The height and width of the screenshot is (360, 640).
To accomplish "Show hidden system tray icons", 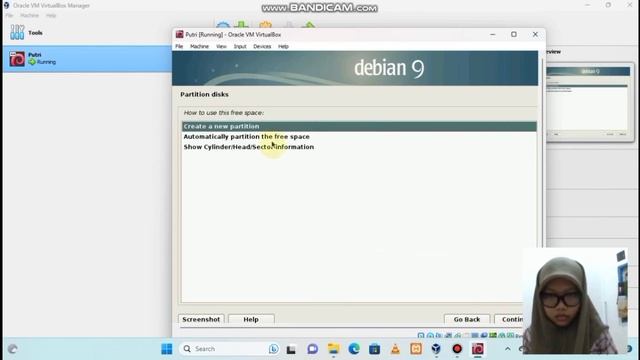I will 508,349.
